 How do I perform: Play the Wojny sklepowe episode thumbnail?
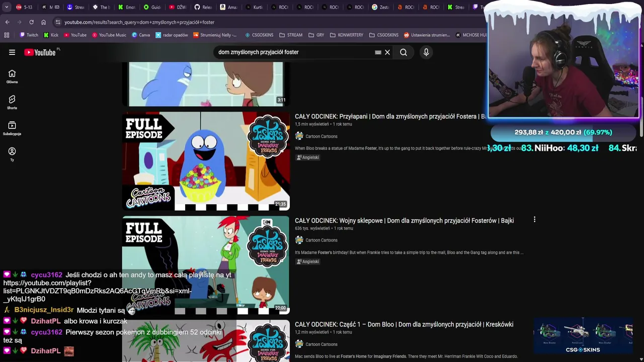pos(206,264)
